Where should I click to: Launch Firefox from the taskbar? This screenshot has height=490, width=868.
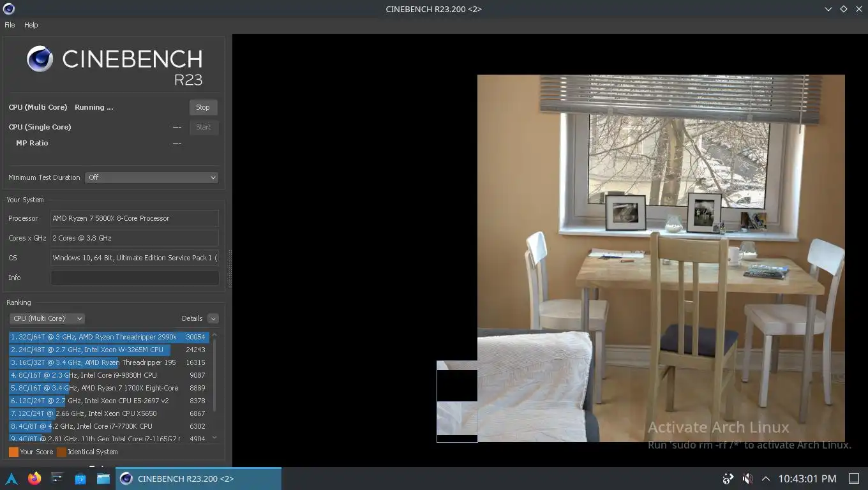coord(34,479)
